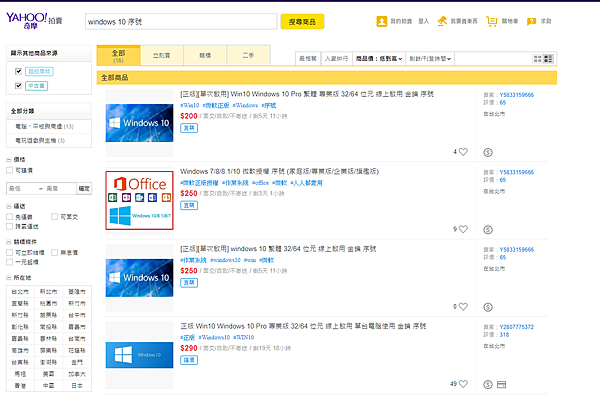Switch to the 二手 tab

coord(249,55)
